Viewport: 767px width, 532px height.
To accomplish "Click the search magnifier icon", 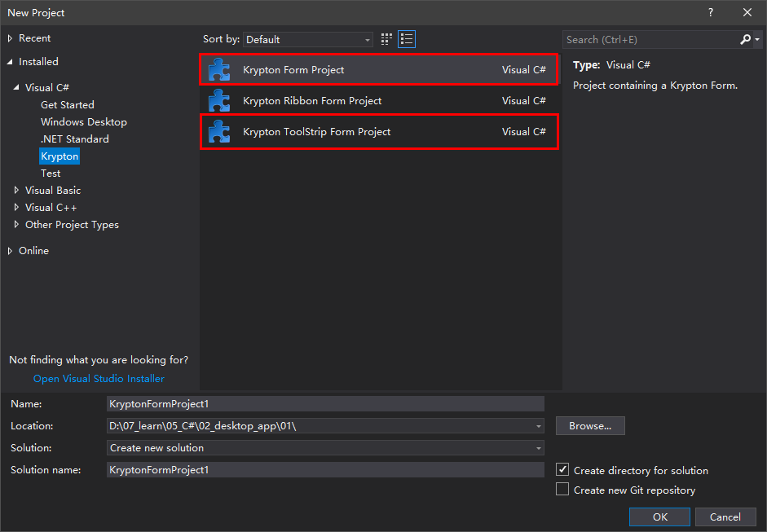I will (x=746, y=39).
